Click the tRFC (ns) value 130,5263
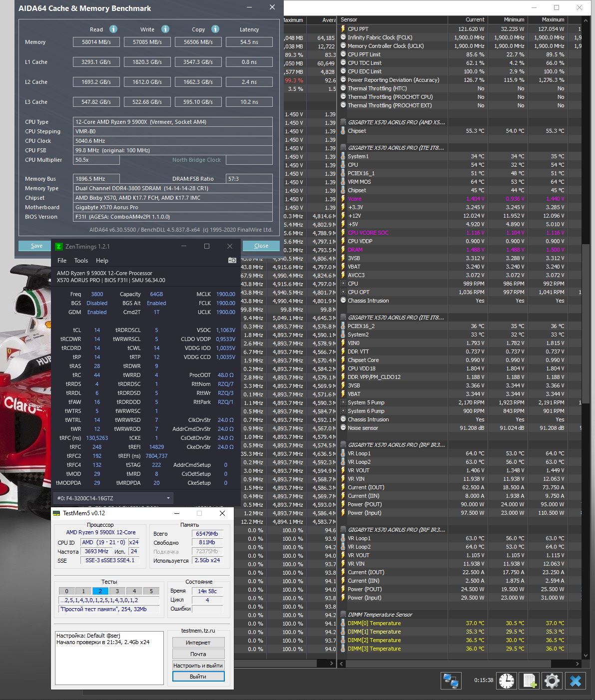595x700 pixels. [97, 438]
